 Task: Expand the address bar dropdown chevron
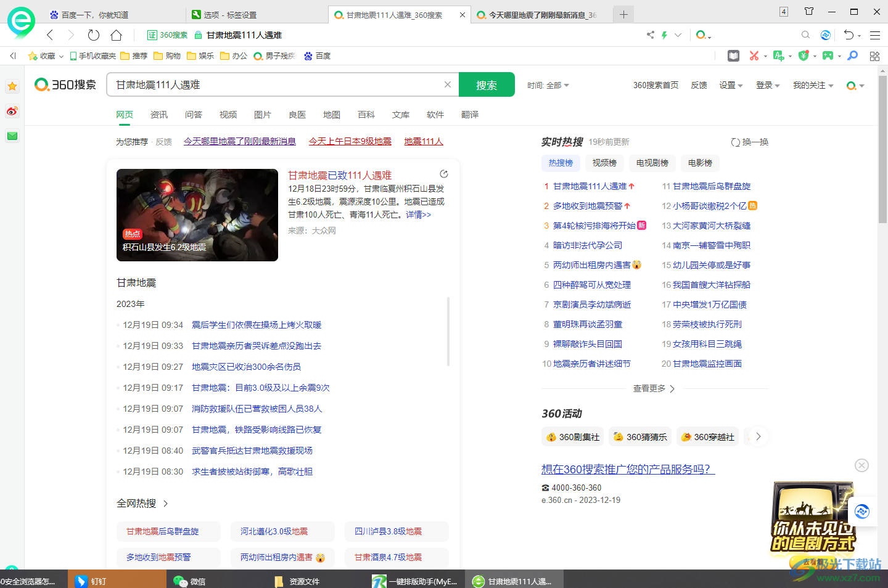(x=678, y=35)
